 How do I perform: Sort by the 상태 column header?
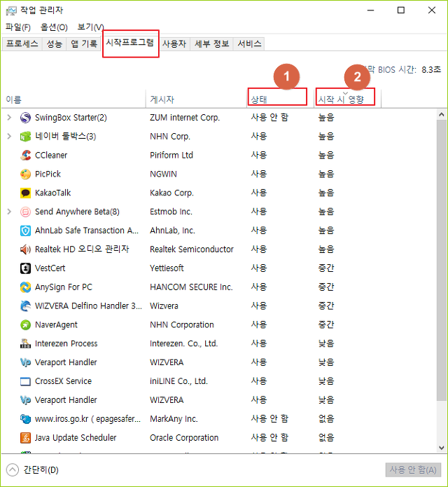click(280, 100)
